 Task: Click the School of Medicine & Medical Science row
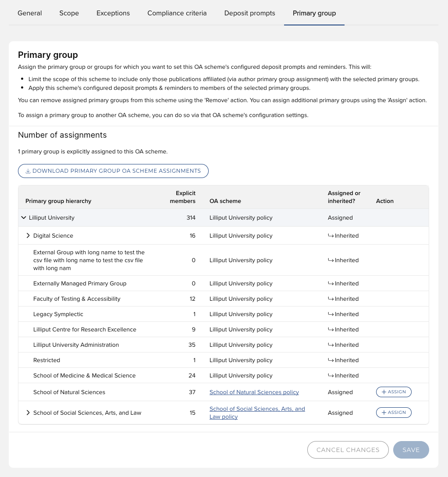(x=85, y=376)
